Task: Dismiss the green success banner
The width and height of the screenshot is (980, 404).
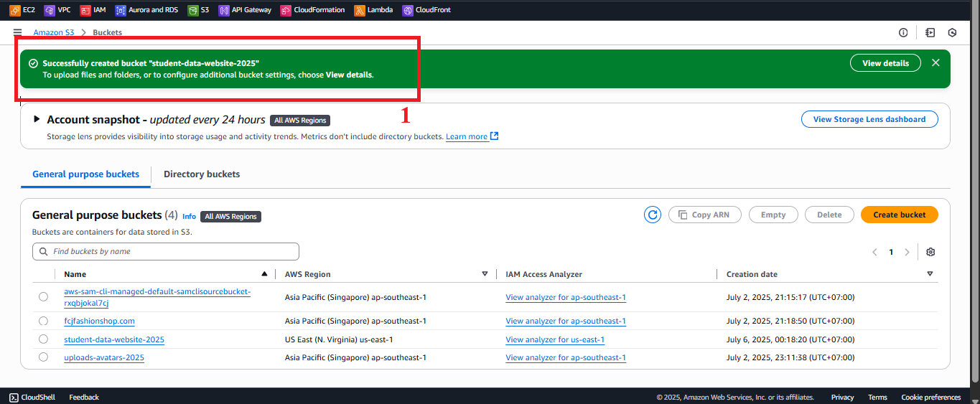Action: [x=935, y=62]
